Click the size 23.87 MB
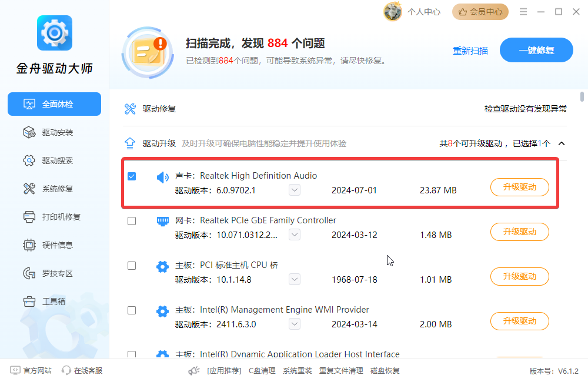Screen dimensions: 588x382 tap(438, 190)
